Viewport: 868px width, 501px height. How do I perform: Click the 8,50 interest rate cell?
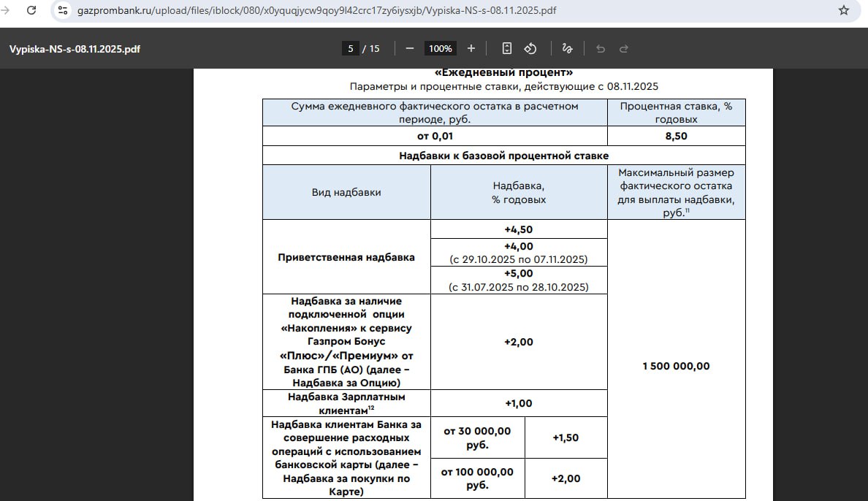676,136
